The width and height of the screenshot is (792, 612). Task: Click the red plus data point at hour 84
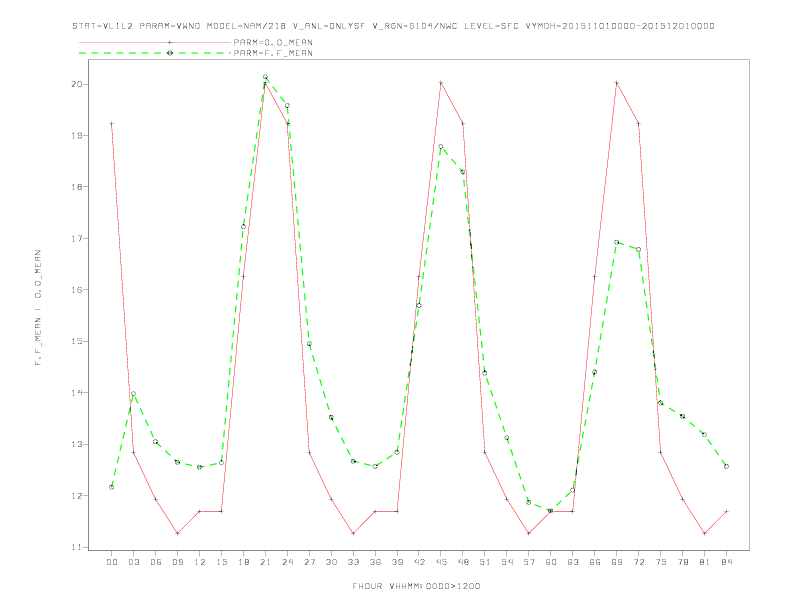pos(726,512)
